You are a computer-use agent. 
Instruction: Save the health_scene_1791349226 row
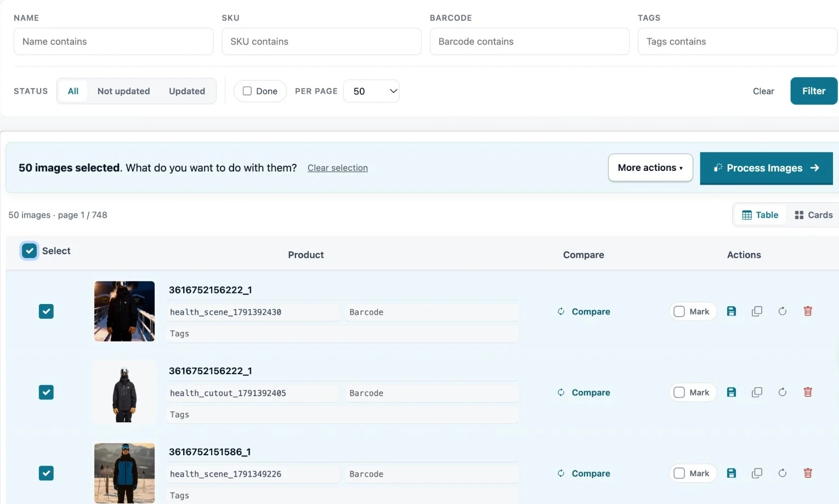pyautogui.click(x=732, y=473)
